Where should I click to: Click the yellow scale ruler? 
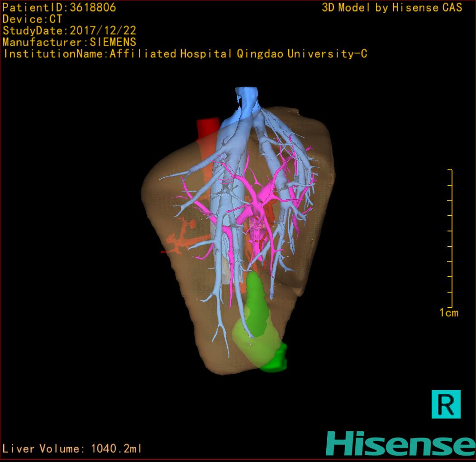[450, 239]
